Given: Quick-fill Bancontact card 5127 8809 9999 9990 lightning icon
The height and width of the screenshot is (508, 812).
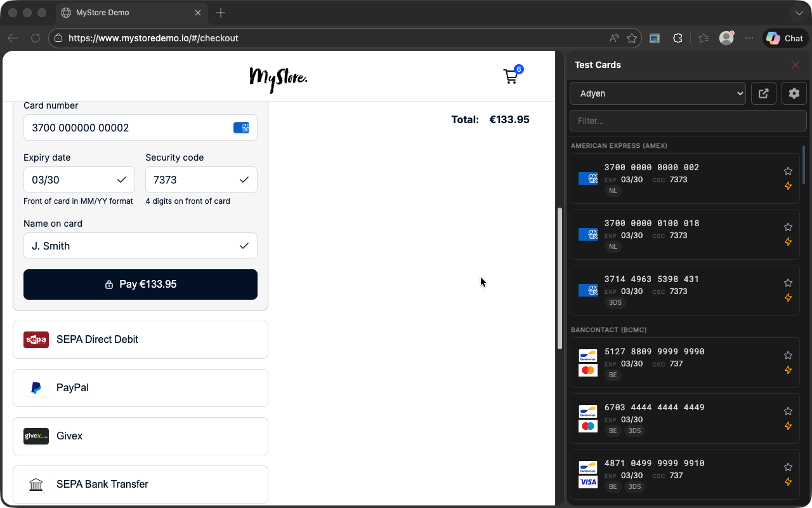Looking at the screenshot, I should (x=788, y=370).
